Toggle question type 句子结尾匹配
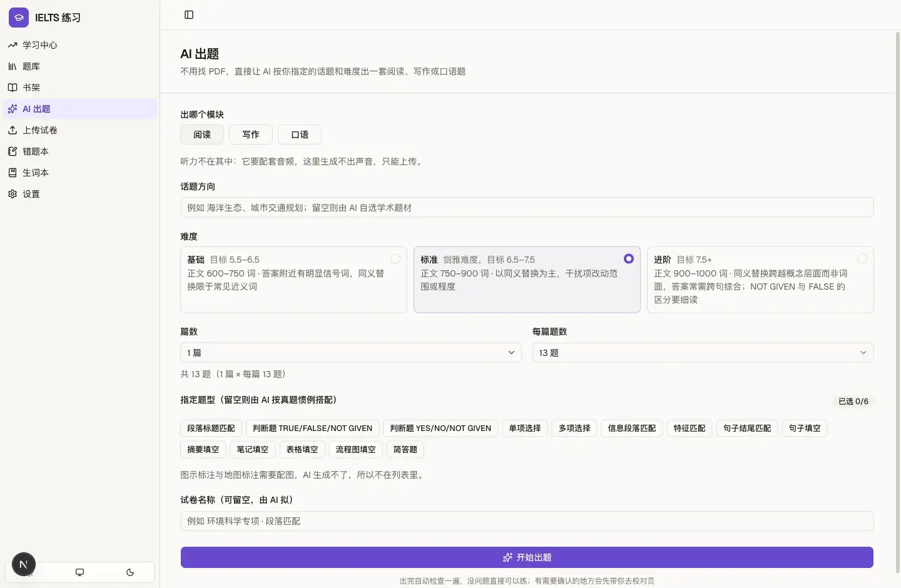The height and width of the screenshot is (588, 901). (747, 428)
